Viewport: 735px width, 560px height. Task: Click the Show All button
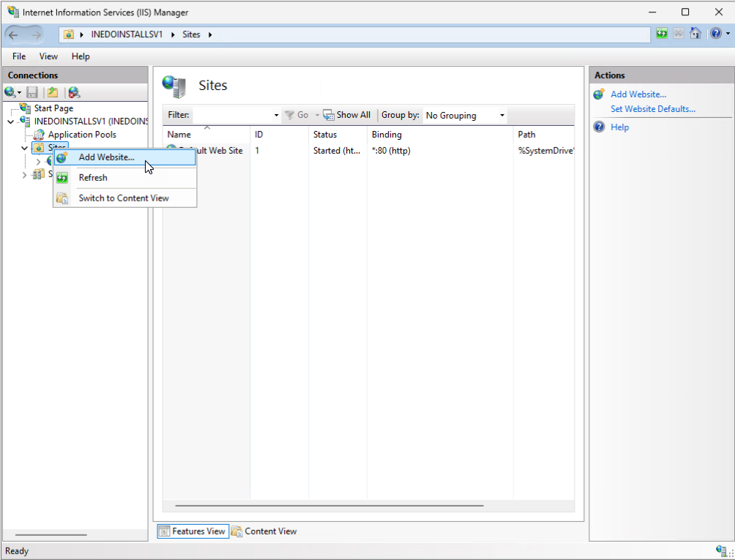coord(347,115)
